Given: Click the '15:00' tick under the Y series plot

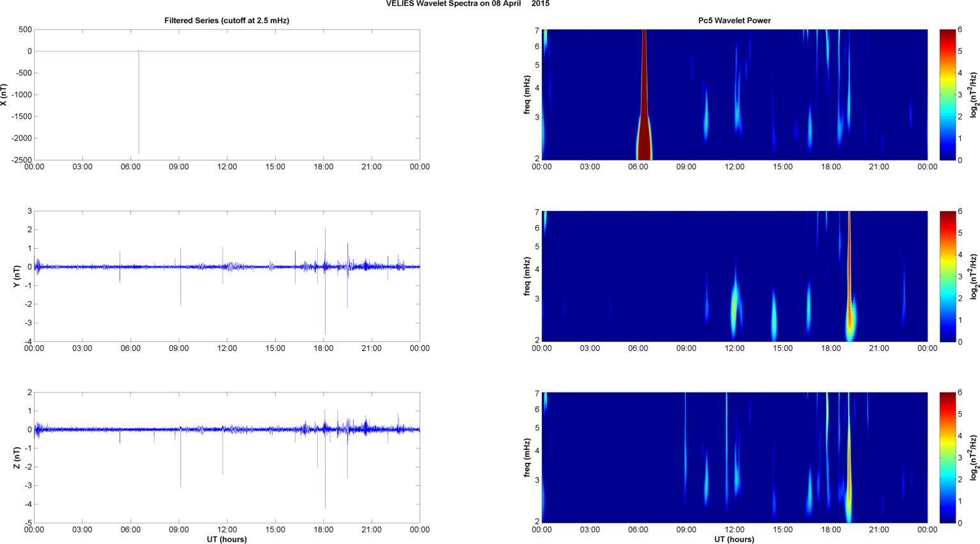Looking at the screenshot, I should (276, 348).
